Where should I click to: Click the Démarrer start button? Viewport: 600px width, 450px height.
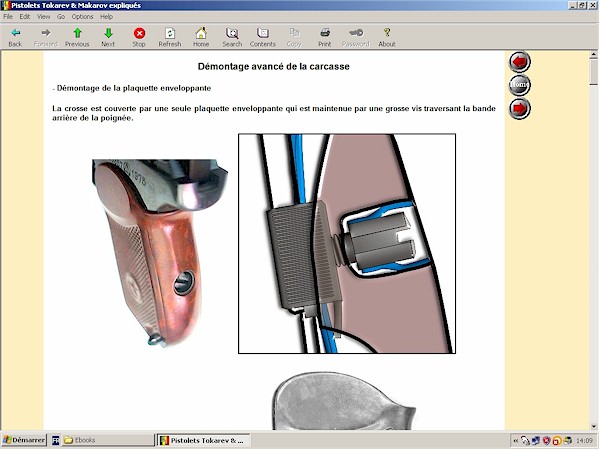(x=24, y=440)
